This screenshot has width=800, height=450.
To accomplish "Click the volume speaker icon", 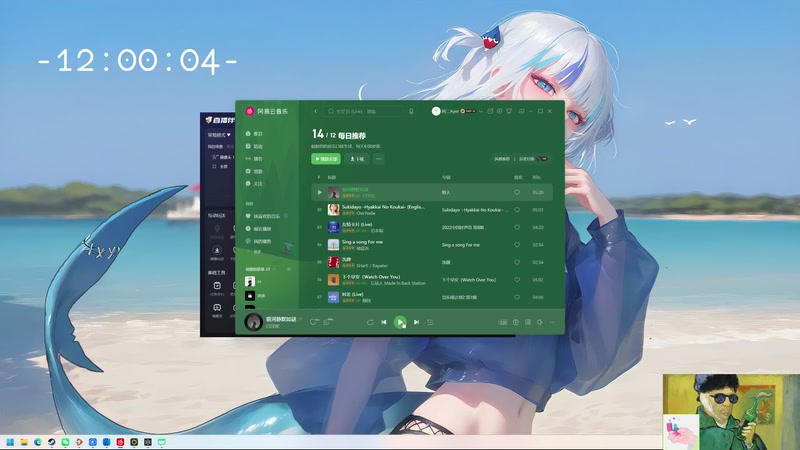I will (540, 322).
